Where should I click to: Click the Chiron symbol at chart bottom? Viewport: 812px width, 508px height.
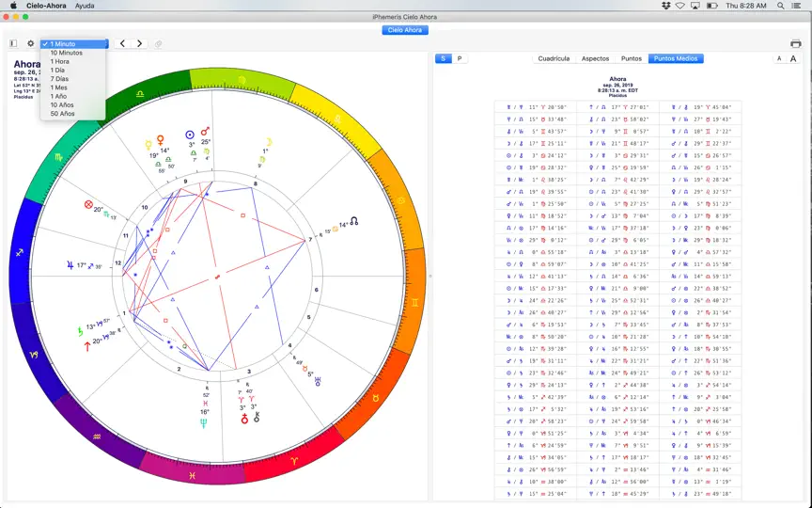[257, 417]
